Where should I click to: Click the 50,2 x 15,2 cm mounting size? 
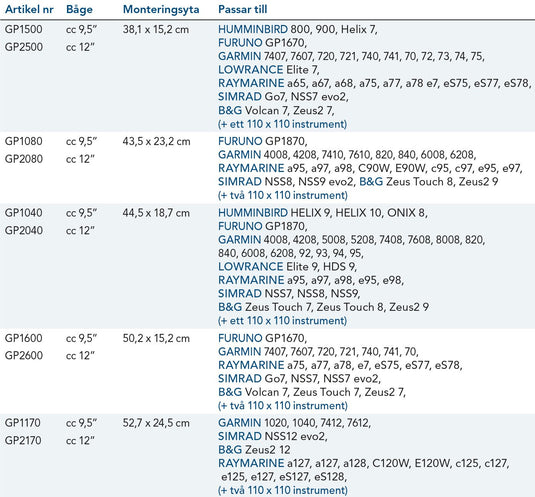156,338
